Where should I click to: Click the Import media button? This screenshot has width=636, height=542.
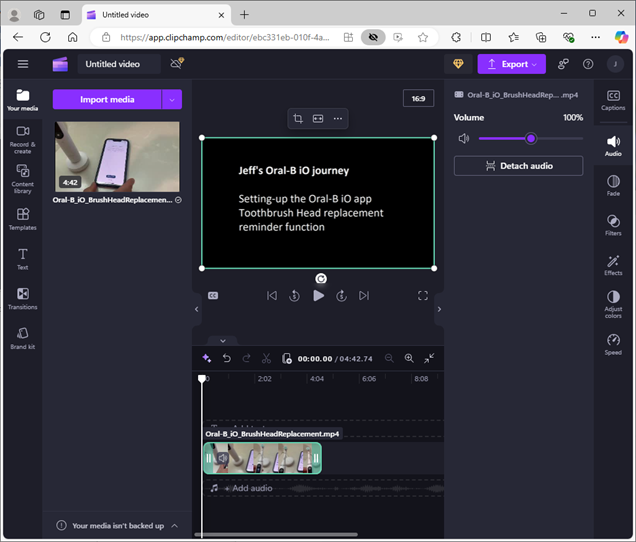107,99
